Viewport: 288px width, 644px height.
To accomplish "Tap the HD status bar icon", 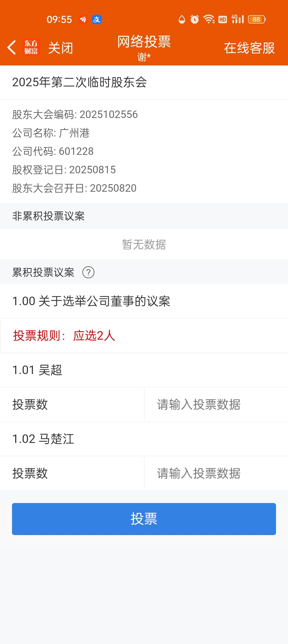I will point(223,19).
